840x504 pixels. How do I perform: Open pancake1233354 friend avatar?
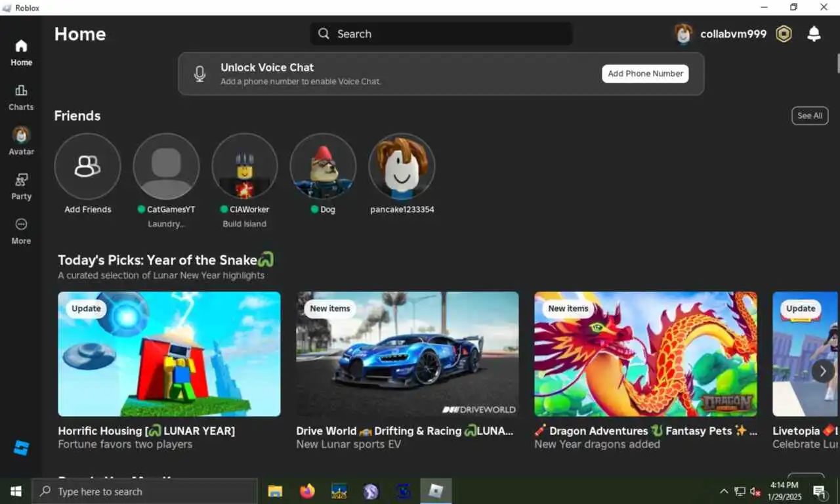coord(402,166)
